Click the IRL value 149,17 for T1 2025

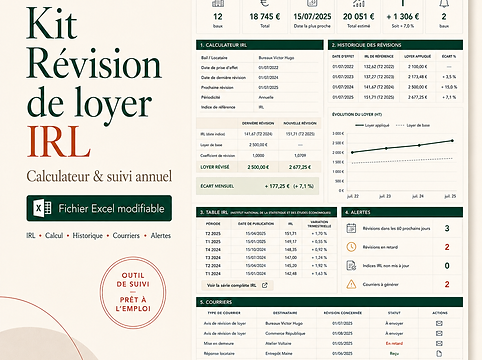coord(291,242)
